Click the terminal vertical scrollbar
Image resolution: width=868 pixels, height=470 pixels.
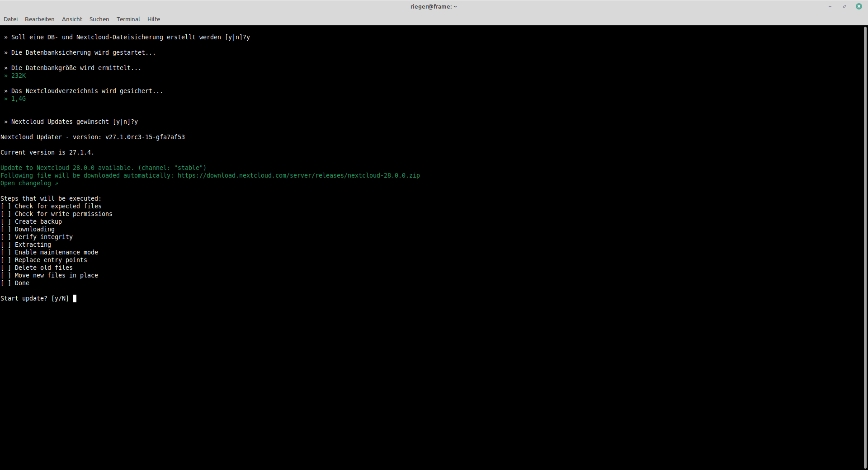coord(865,248)
